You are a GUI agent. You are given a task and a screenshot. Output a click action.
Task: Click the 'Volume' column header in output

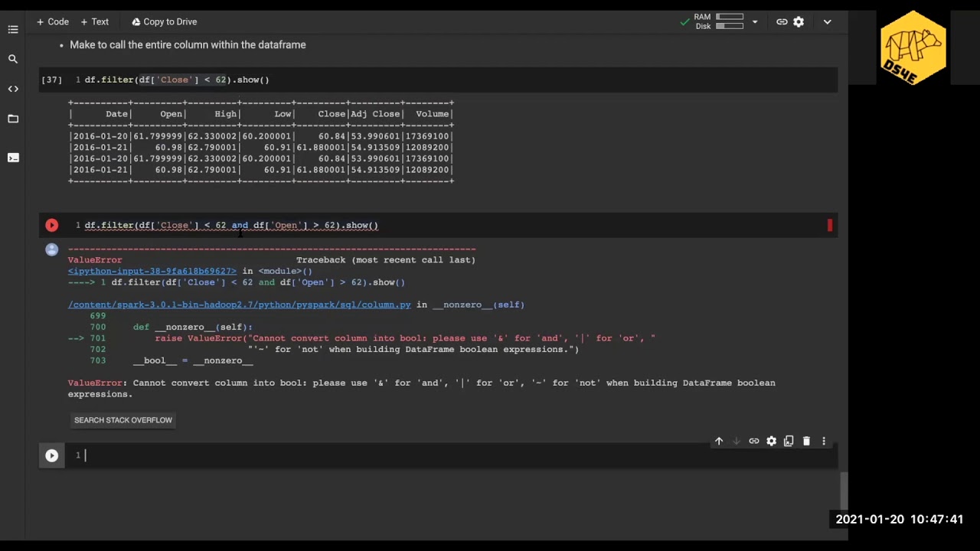point(433,114)
